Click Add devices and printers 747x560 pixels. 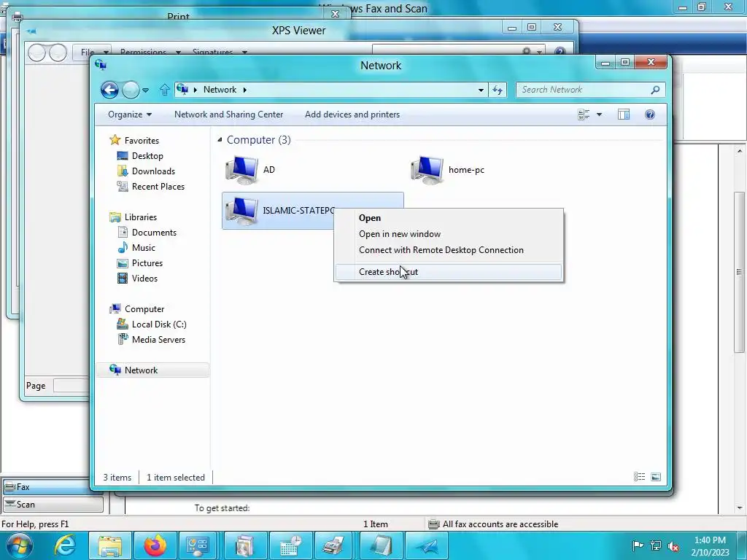click(x=352, y=114)
